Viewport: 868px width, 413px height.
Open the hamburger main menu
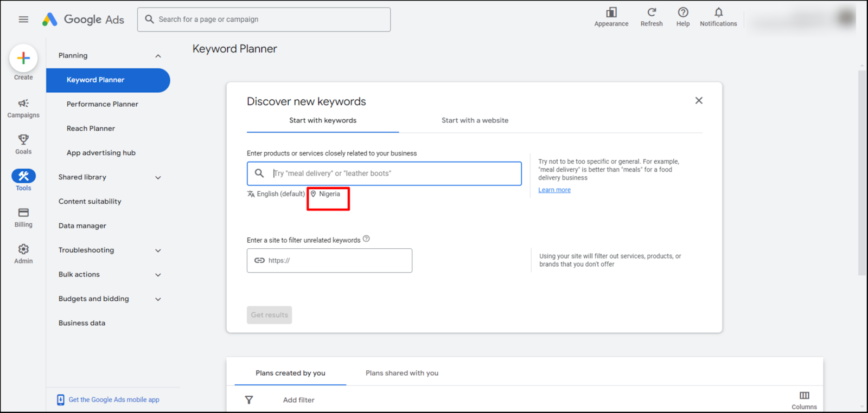pos(23,20)
